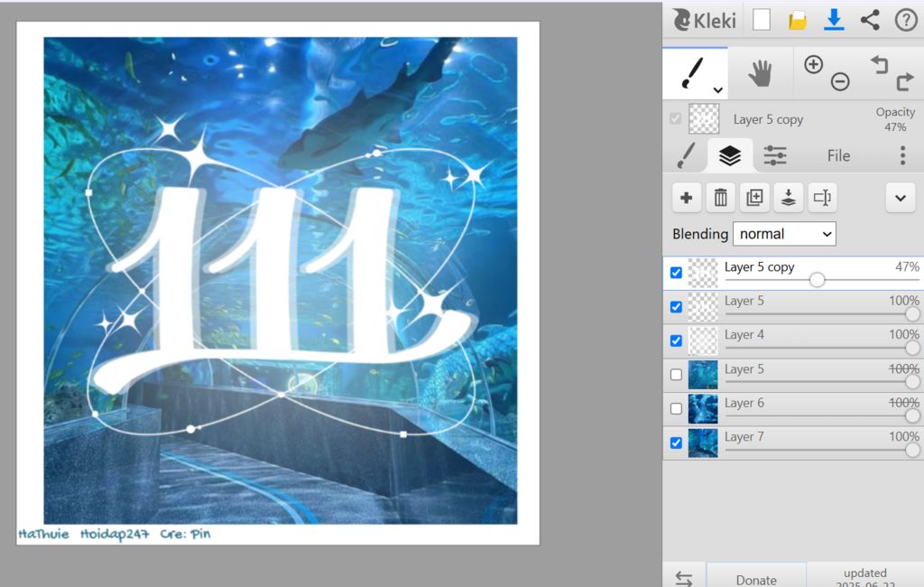
Task: Switch to the layers tab
Action: coord(730,155)
